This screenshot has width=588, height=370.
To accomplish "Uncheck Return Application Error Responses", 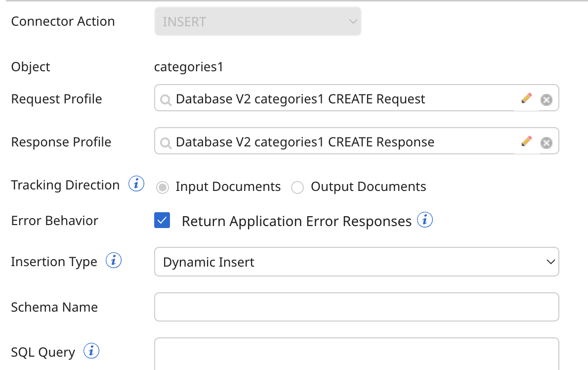I will point(162,220).
